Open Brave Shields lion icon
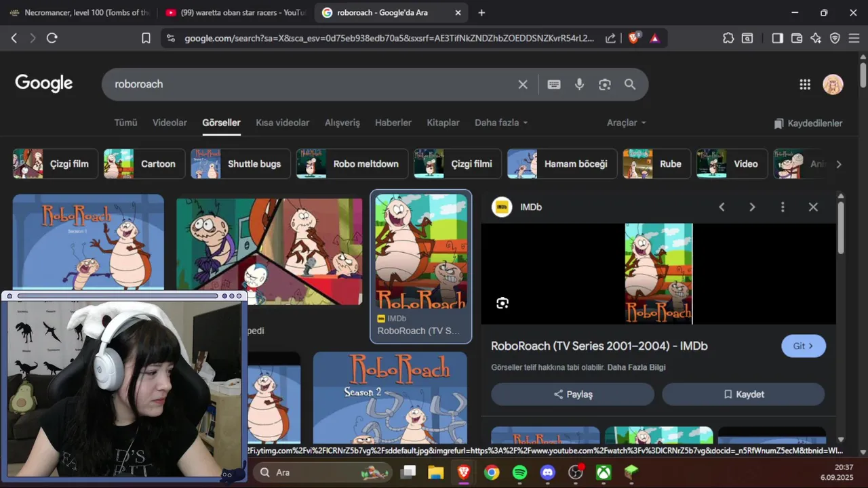 pos(634,38)
